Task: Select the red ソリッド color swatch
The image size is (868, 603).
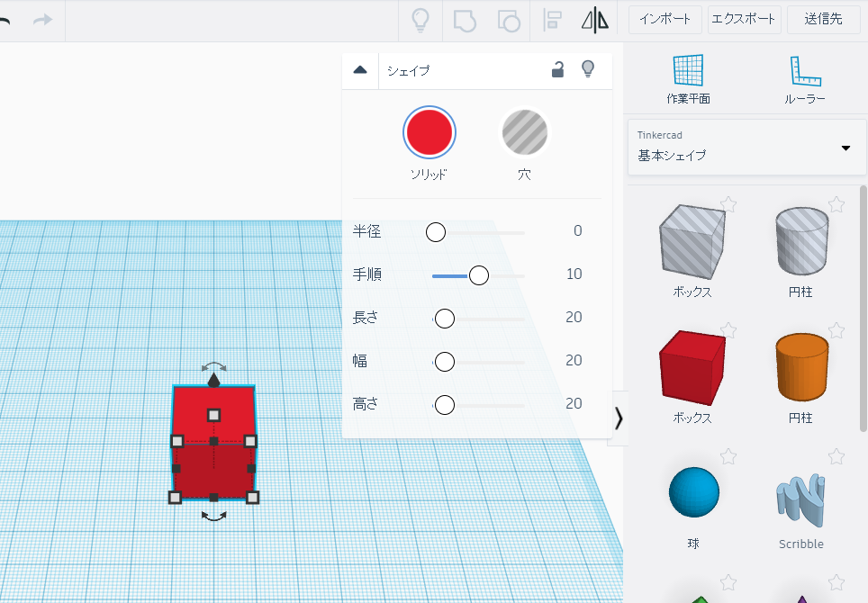Action: click(x=429, y=132)
